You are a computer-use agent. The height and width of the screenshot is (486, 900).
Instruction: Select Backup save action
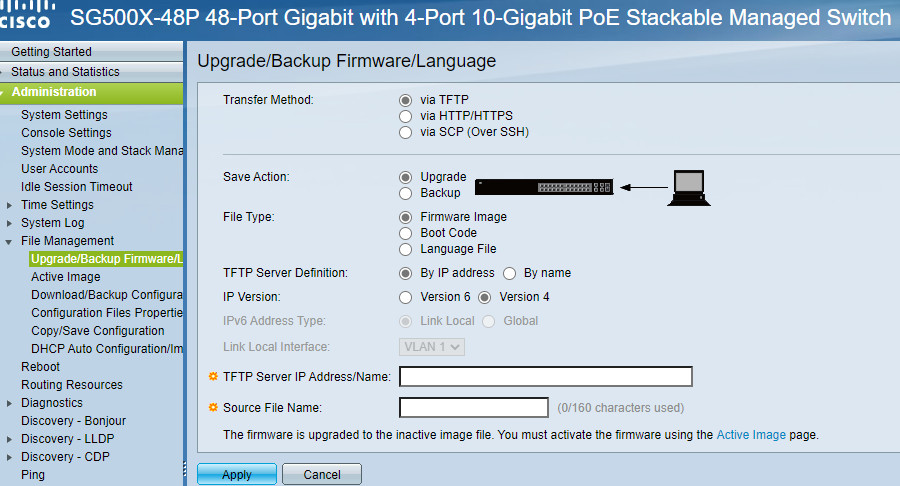pos(405,193)
